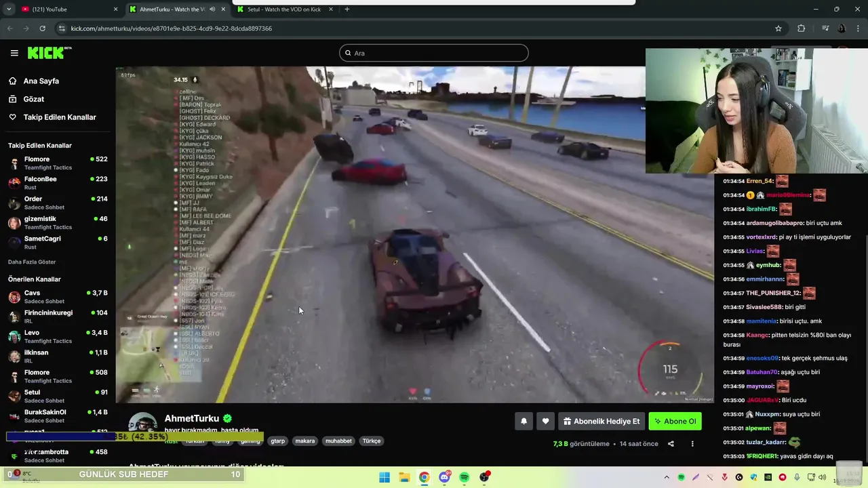Click the Spotify tray icon
868x488 pixels.
682,477
